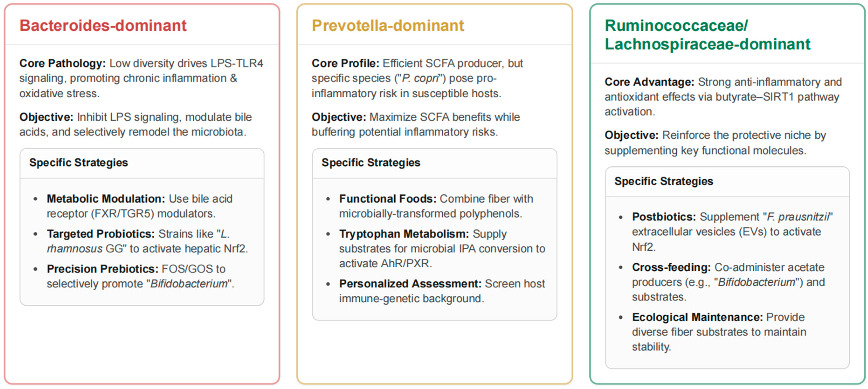Click the Precision Prebiotics bullet label
868x389 pixels.
102,269
